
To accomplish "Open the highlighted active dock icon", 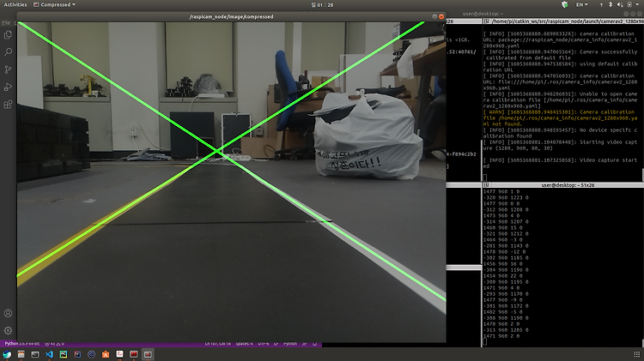I will click(148, 354).
